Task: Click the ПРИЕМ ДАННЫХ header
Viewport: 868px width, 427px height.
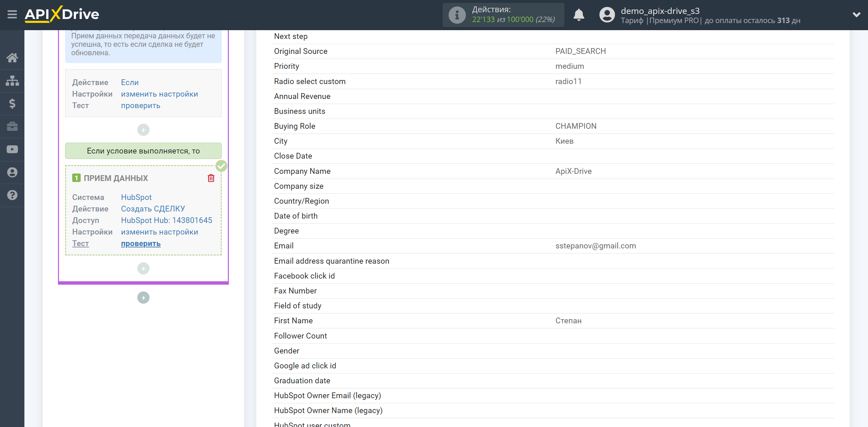Action: click(x=116, y=178)
